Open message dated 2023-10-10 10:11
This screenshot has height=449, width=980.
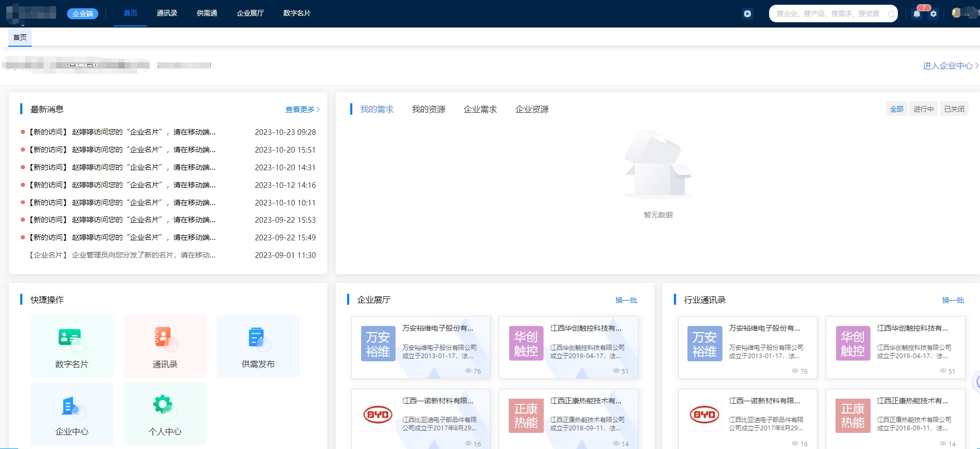(168, 203)
